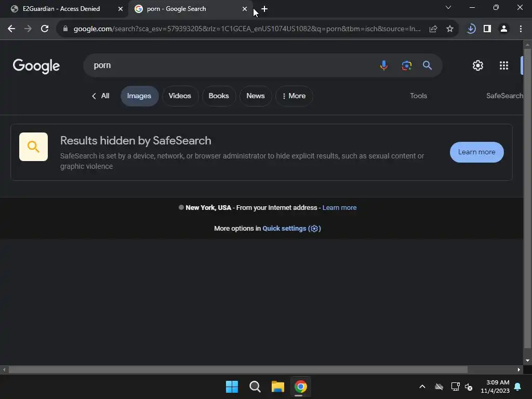Switch to Videos results
532x399 pixels.
[180, 96]
